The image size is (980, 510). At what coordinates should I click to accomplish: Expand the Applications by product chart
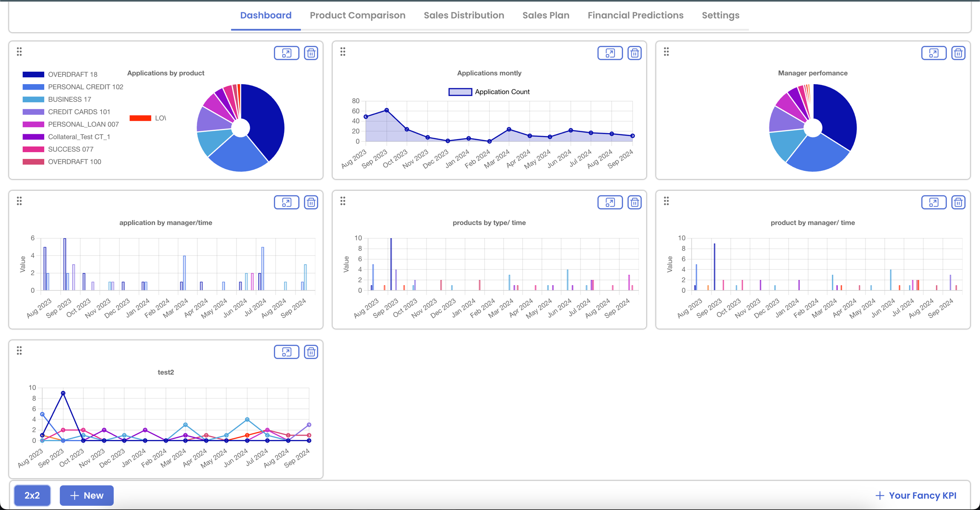286,53
